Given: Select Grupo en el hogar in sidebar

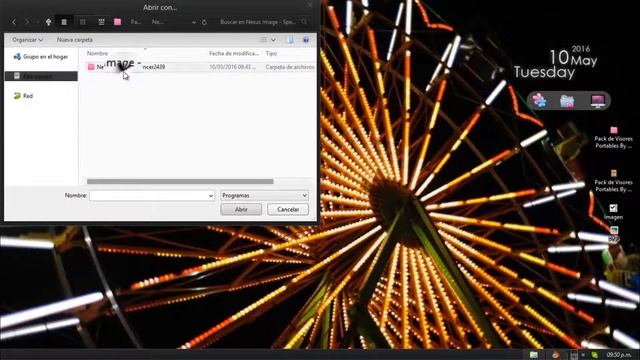Looking at the screenshot, I should click(41, 57).
